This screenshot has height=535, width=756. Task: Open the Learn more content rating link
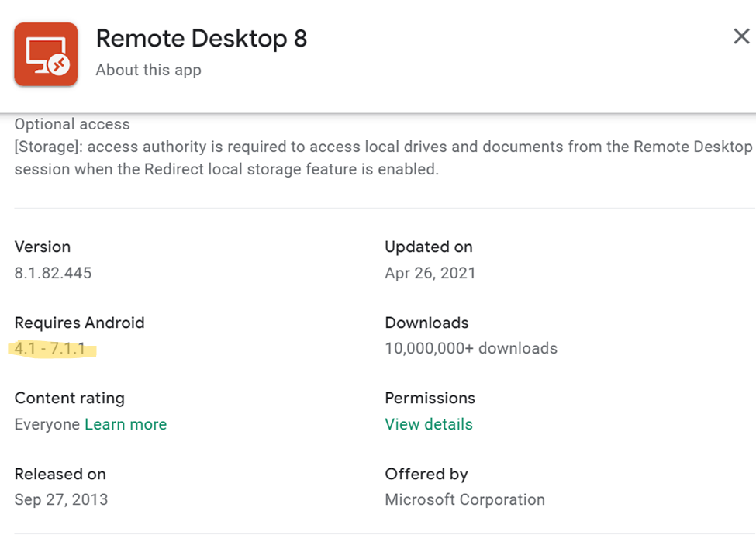coord(126,424)
